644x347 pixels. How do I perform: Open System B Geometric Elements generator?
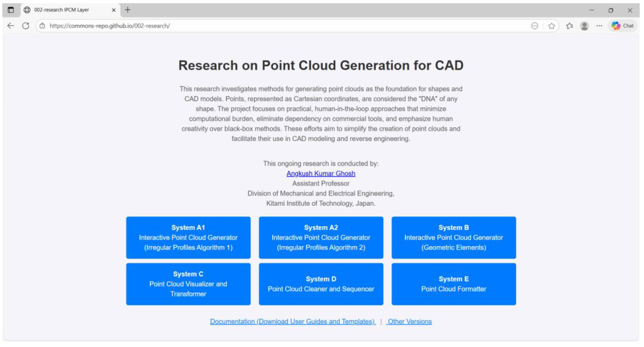click(x=453, y=238)
